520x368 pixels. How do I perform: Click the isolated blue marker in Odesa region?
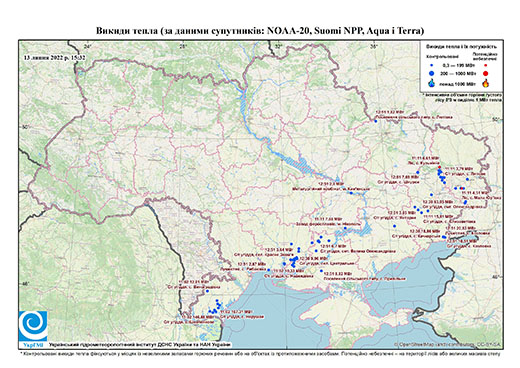pos(207,291)
